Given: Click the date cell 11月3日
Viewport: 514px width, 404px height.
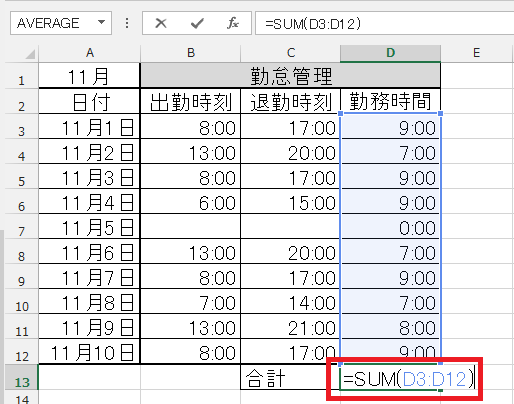Looking at the screenshot, I should (x=89, y=176).
